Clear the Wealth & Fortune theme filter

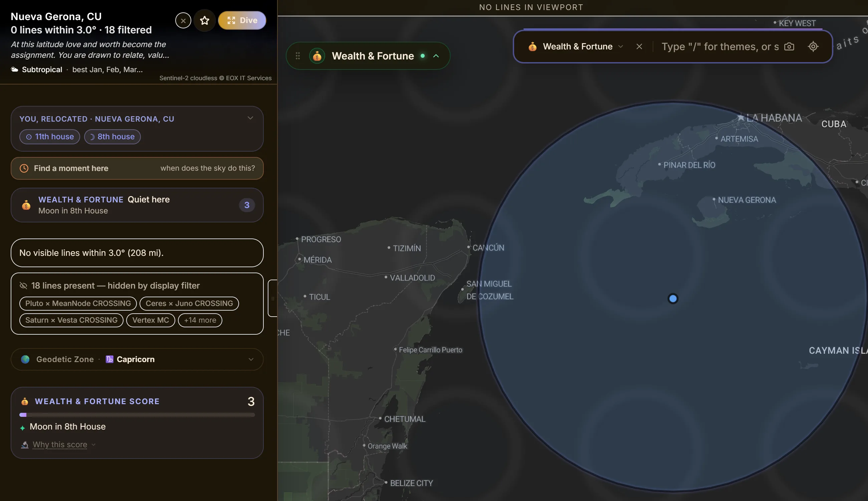[639, 46]
